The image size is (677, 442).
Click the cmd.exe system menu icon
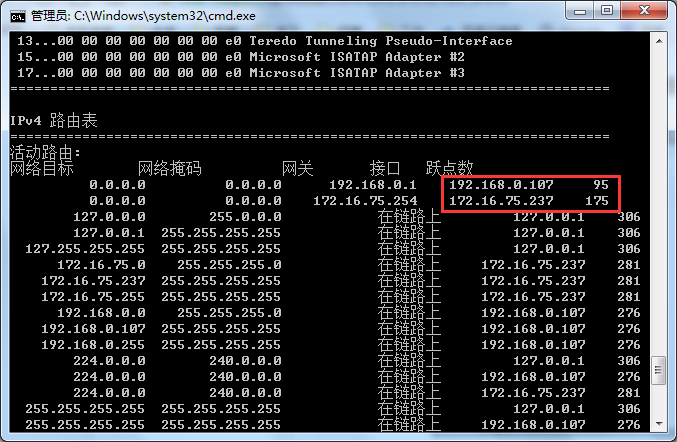[18, 16]
